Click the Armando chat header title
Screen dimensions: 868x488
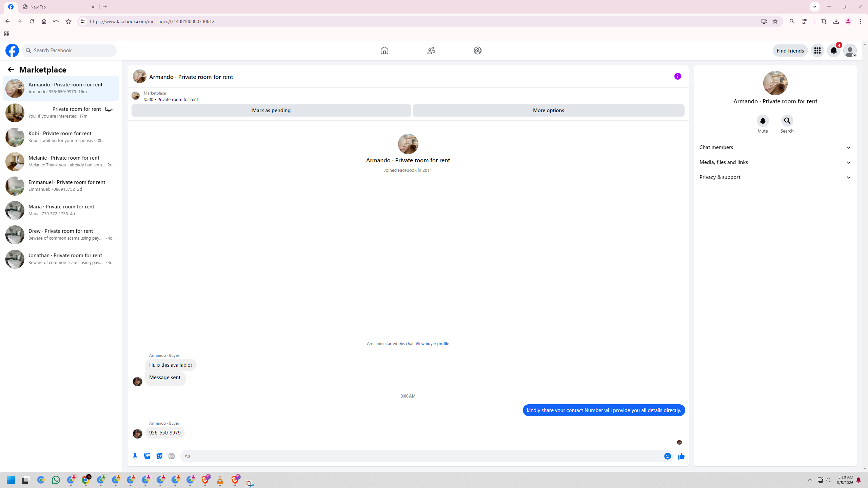[x=191, y=77]
